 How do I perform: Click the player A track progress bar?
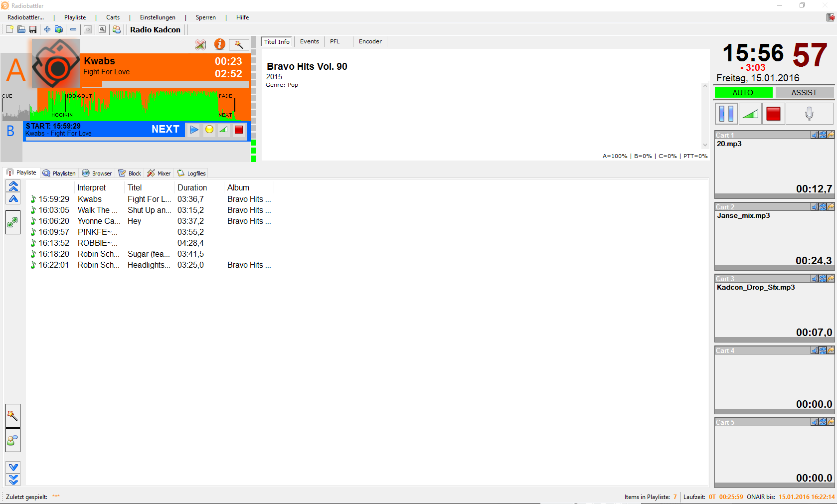coord(165,84)
